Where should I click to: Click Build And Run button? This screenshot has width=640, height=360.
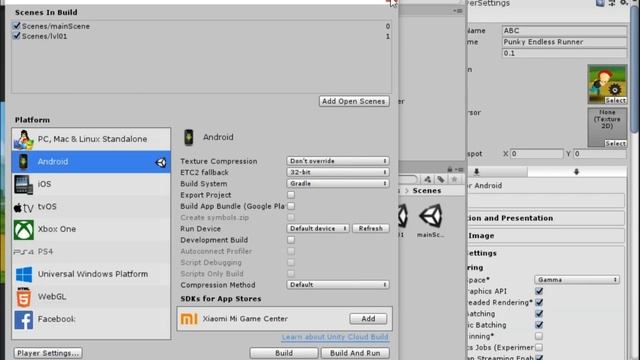pyautogui.click(x=355, y=353)
